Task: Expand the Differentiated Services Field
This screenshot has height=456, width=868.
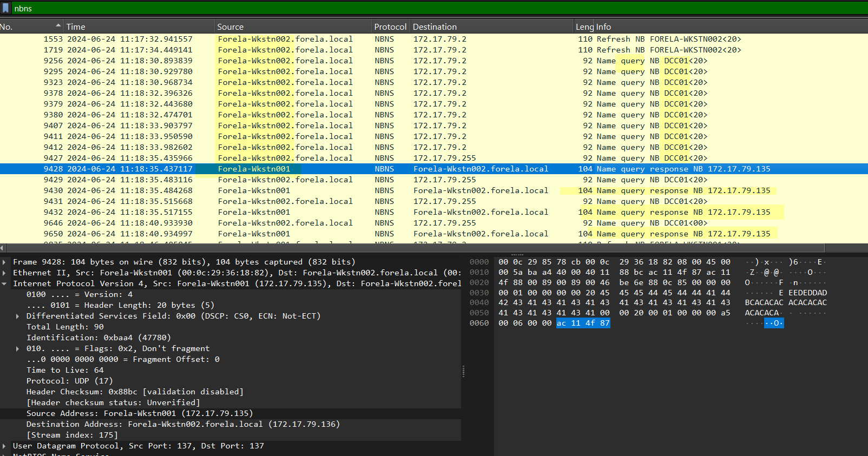Action: pos(18,316)
